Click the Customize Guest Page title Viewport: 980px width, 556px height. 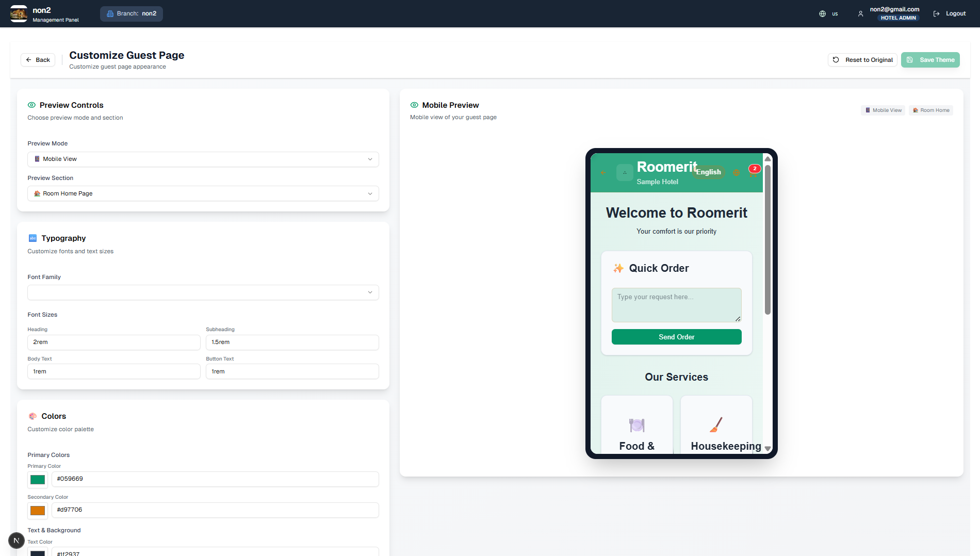(x=127, y=55)
